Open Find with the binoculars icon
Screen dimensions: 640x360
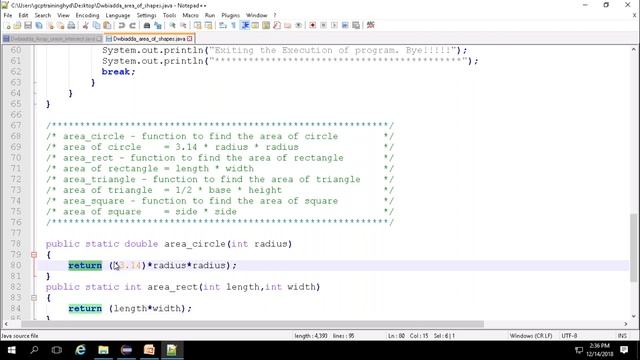pos(147,25)
